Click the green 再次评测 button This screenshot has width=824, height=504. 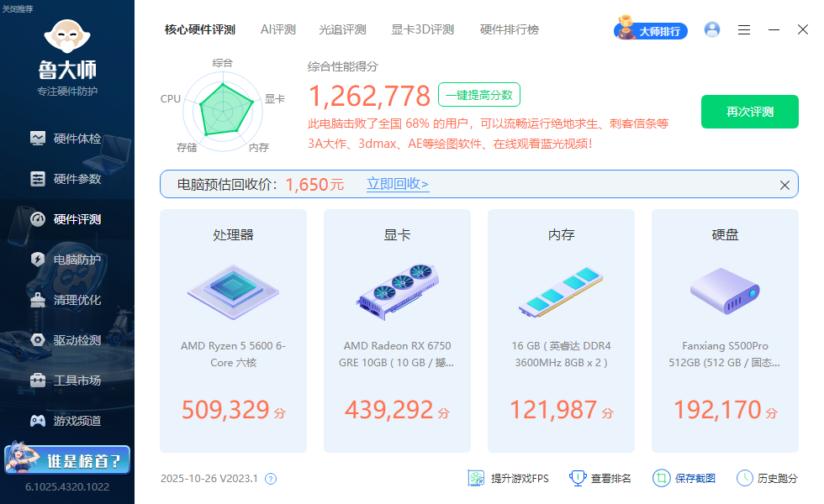coord(749,112)
